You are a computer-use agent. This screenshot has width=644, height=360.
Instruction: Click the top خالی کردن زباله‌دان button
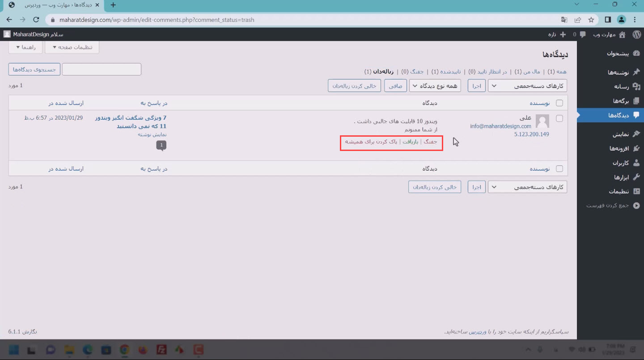click(354, 86)
